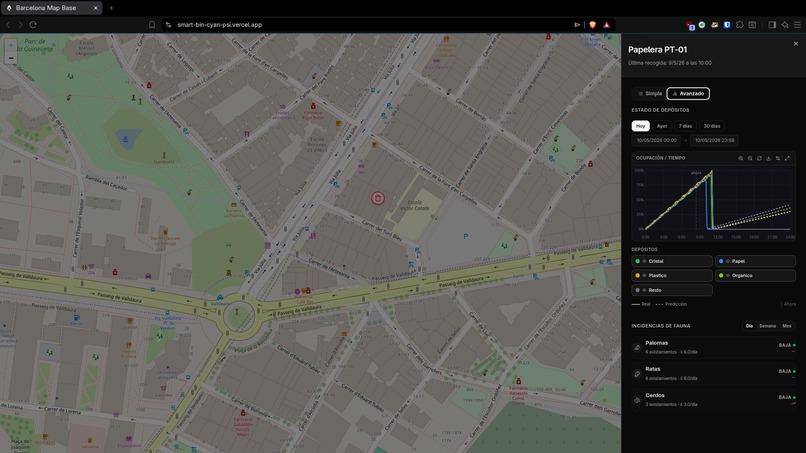Click the Ratas animal icon
Viewport: 806px width, 453px height.
point(637,374)
